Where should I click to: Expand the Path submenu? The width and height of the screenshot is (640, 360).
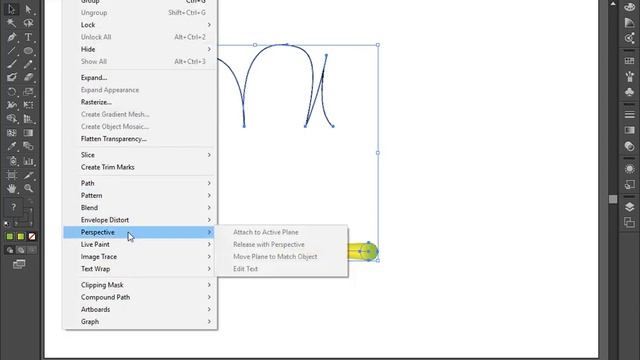140,183
